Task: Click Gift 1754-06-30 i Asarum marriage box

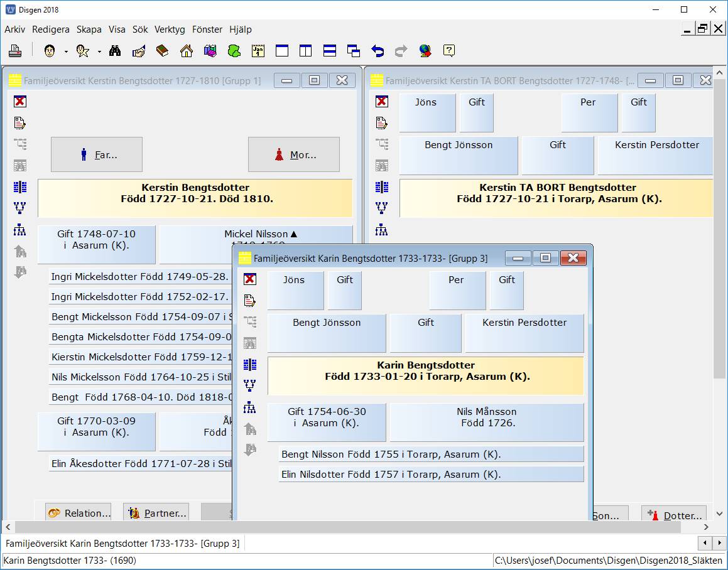Action: pyautogui.click(x=327, y=422)
